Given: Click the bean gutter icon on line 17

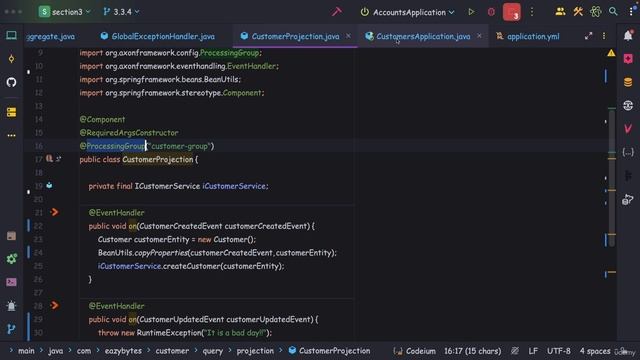Looking at the screenshot, I should coord(49,158).
